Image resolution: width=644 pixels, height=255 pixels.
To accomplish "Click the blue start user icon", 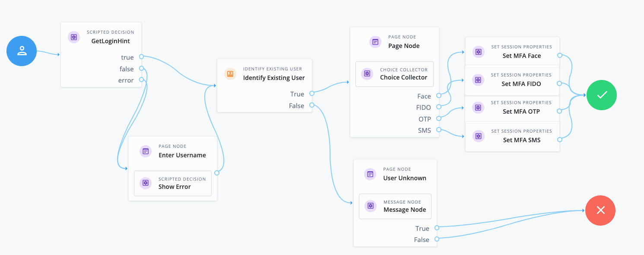I will tap(22, 51).
